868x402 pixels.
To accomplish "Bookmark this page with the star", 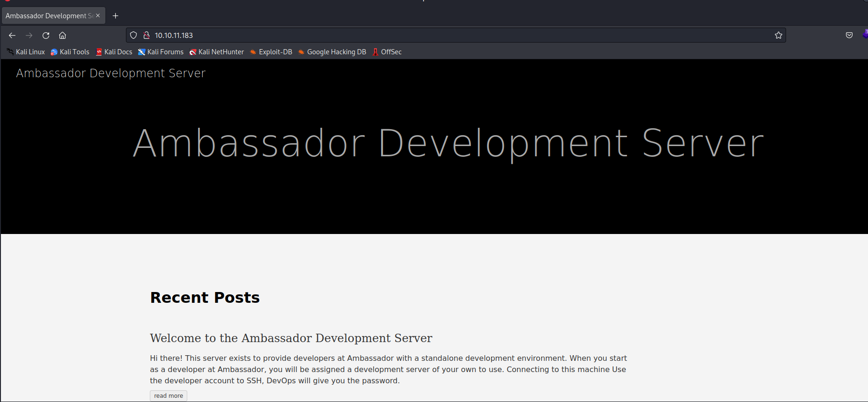I will point(778,35).
